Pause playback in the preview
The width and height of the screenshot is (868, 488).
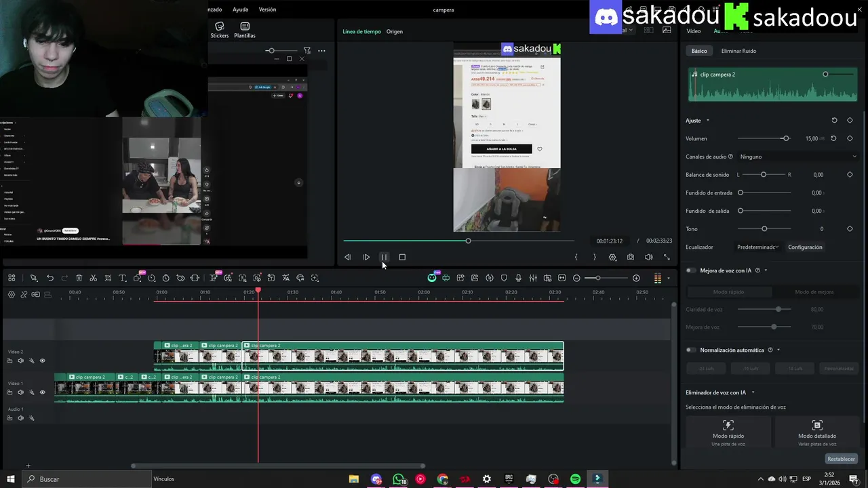point(384,258)
